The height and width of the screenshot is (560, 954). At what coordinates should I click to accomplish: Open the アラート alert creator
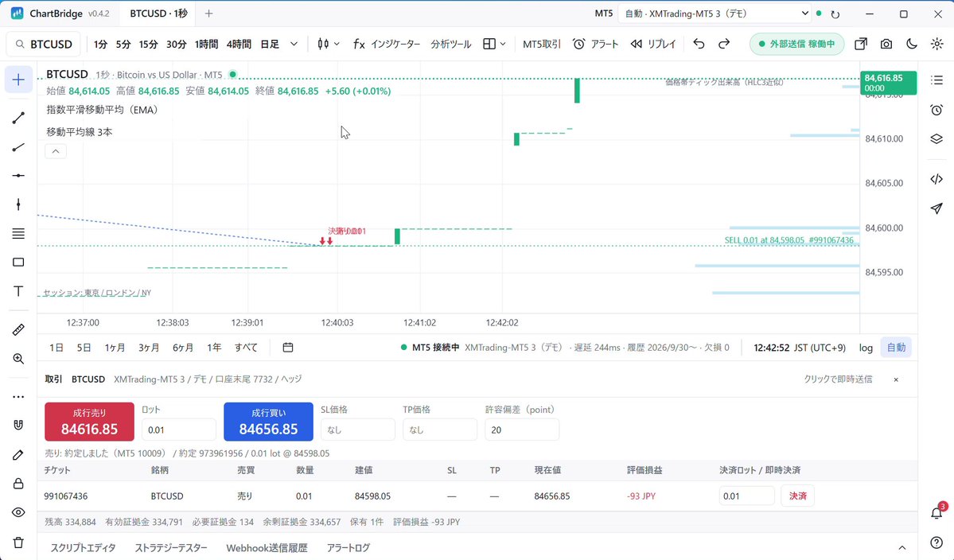pyautogui.click(x=596, y=44)
